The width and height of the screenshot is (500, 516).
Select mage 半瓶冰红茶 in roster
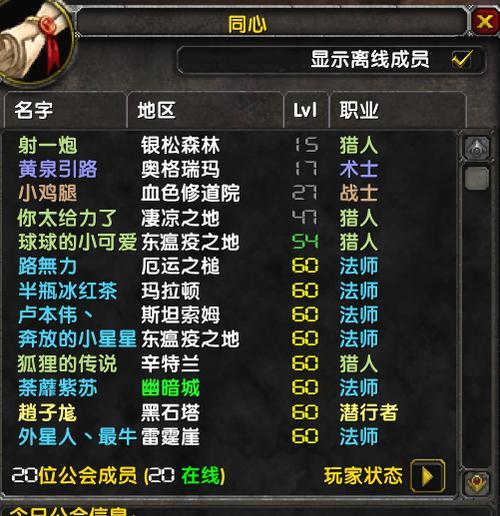pyautogui.click(x=230, y=291)
